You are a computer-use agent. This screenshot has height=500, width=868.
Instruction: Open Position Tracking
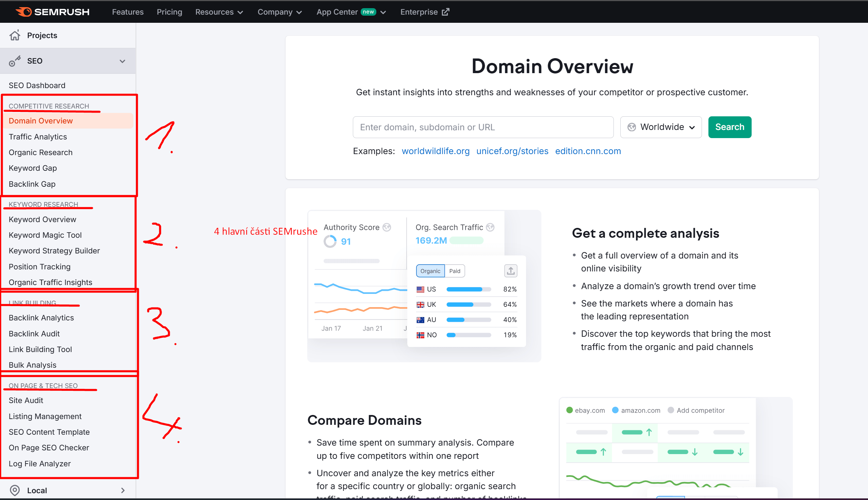[x=39, y=267]
